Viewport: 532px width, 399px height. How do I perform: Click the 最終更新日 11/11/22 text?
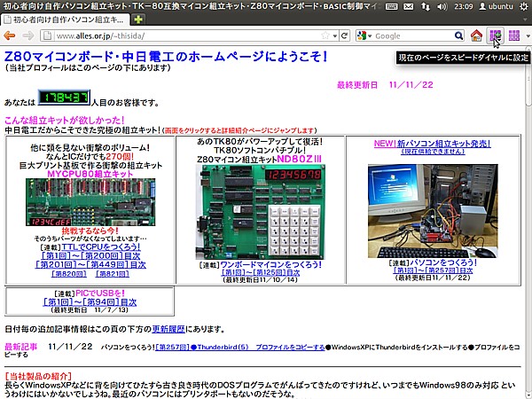click(385, 85)
